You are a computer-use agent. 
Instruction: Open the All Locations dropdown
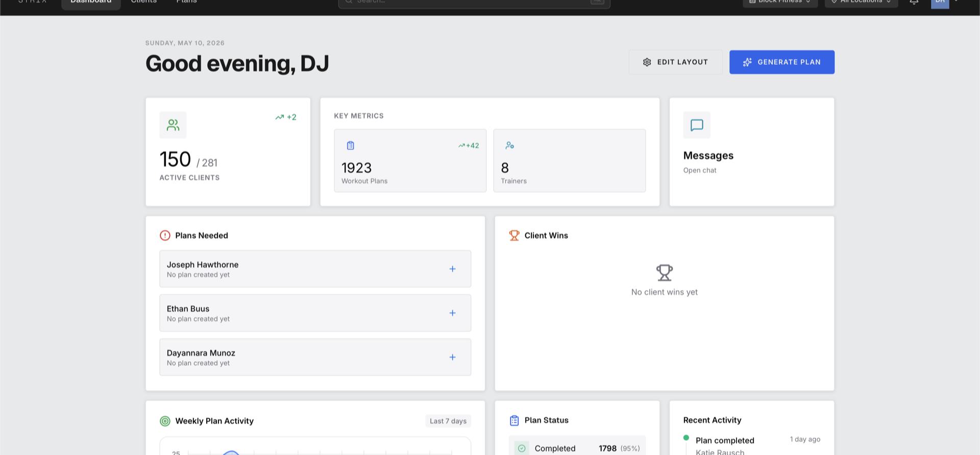[861, 3]
